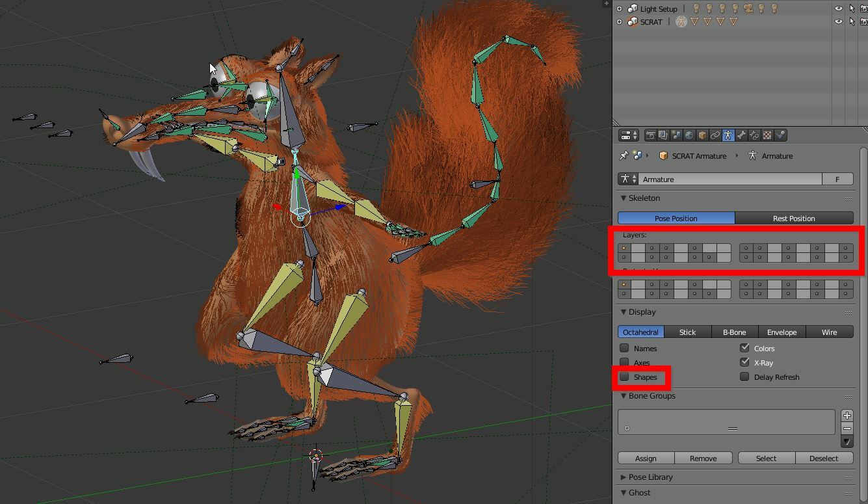Collapse the Ghost panel
This screenshot has height=504, width=868.
click(x=624, y=493)
